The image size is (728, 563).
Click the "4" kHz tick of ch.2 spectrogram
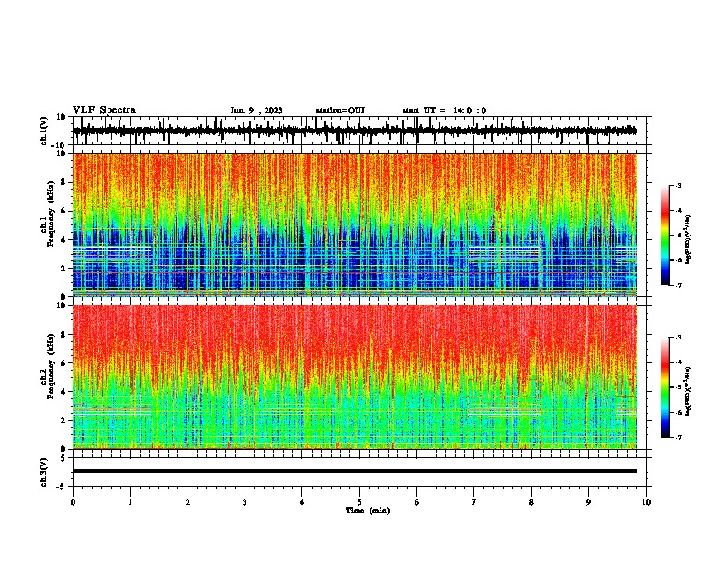pos(64,392)
